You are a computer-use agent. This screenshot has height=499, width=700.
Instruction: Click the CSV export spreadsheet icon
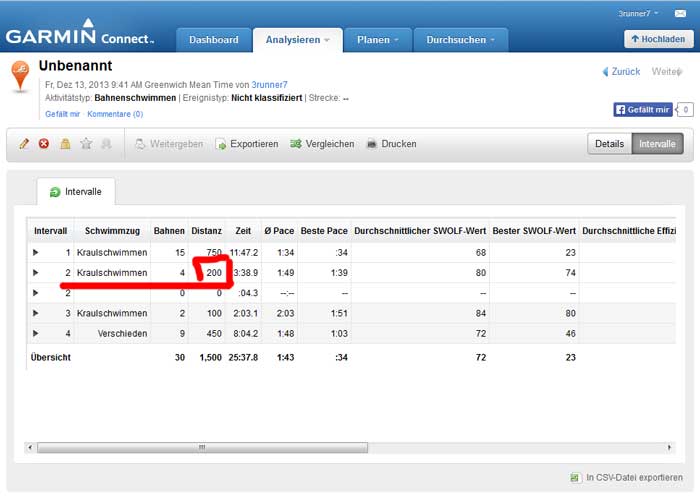click(x=575, y=478)
